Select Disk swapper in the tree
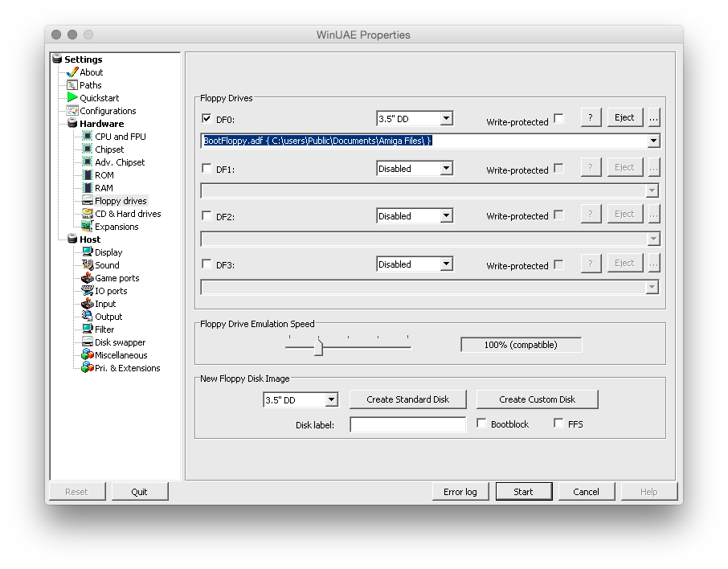The height and width of the screenshot is (569, 728). [x=121, y=342]
